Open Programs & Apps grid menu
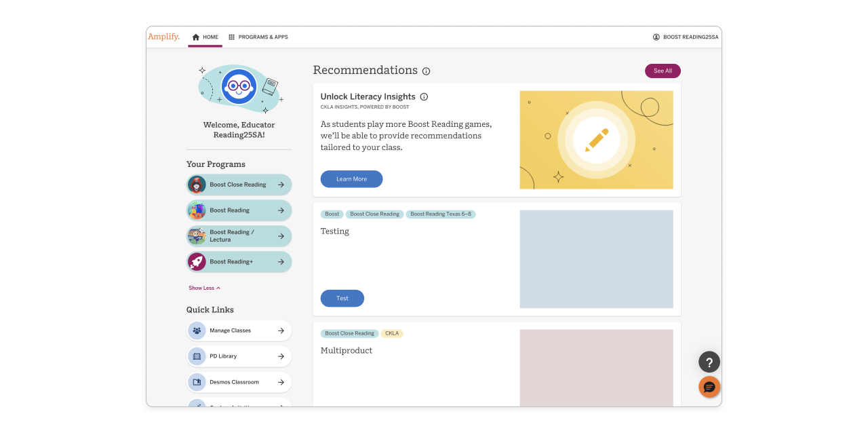The height and width of the screenshot is (433, 868). [258, 37]
